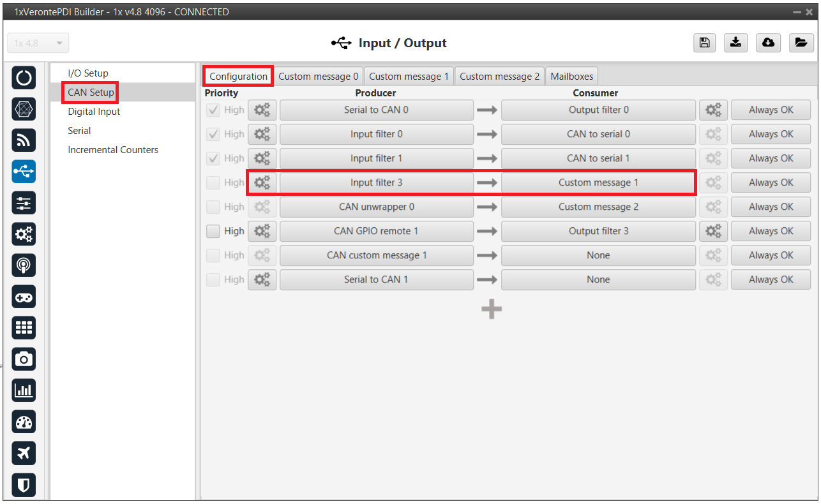Open gear settings for CAN GPIO remote 1
The width and height of the screenshot is (821, 504).
(262, 231)
